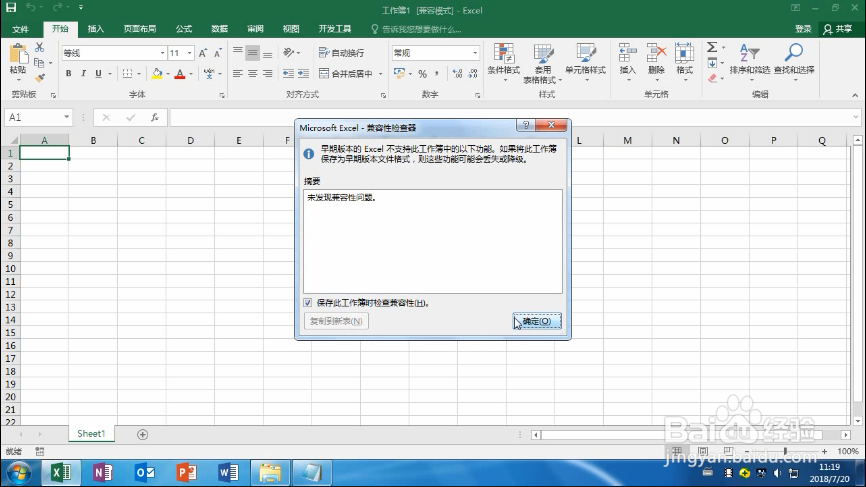This screenshot has width=866, height=487.
Task: Switch to the Data tab
Action: click(220, 29)
